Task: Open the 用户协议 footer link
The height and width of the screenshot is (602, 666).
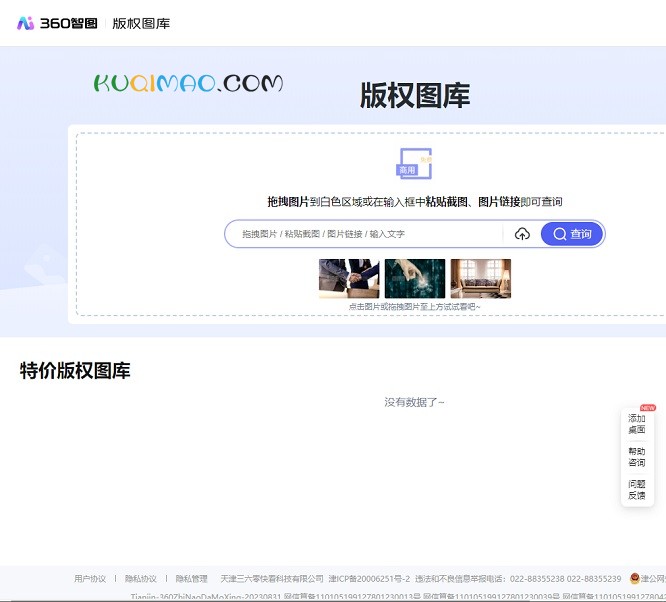Action: click(x=90, y=579)
